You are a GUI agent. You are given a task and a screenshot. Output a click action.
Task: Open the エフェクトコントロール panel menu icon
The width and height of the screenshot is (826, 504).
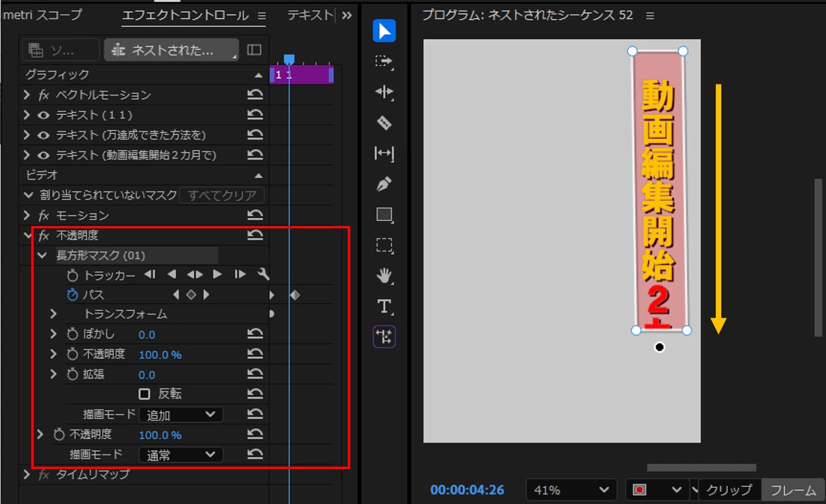click(261, 16)
